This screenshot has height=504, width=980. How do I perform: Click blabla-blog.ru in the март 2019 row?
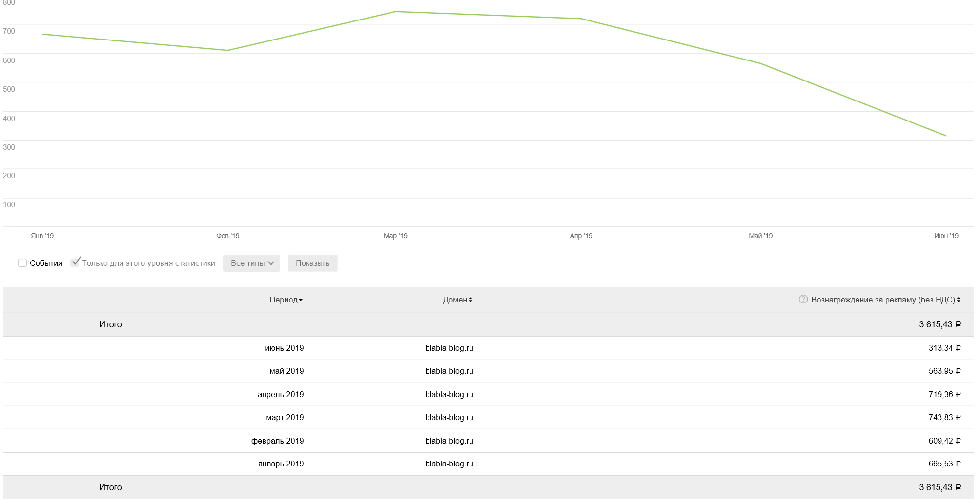point(449,418)
